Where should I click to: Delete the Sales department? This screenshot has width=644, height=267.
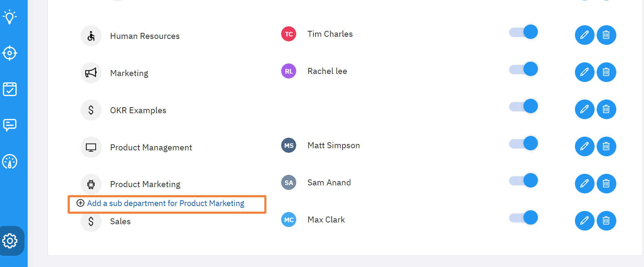[606, 221]
